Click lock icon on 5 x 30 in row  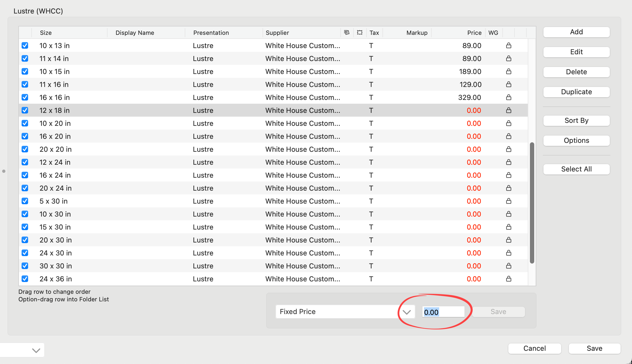509,201
